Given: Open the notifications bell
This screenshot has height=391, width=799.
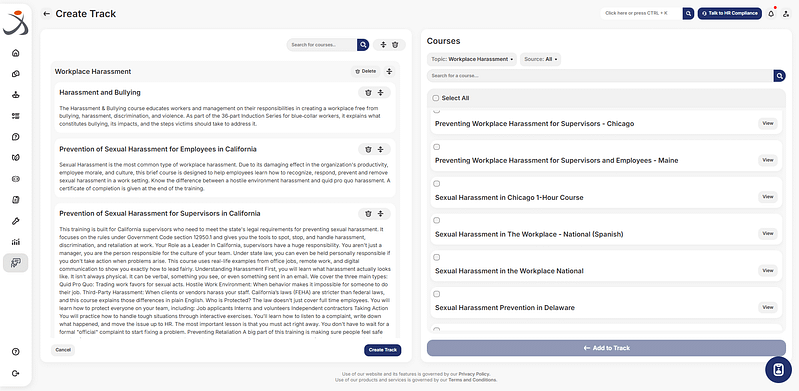Looking at the screenshot, I should pos(771,14).
